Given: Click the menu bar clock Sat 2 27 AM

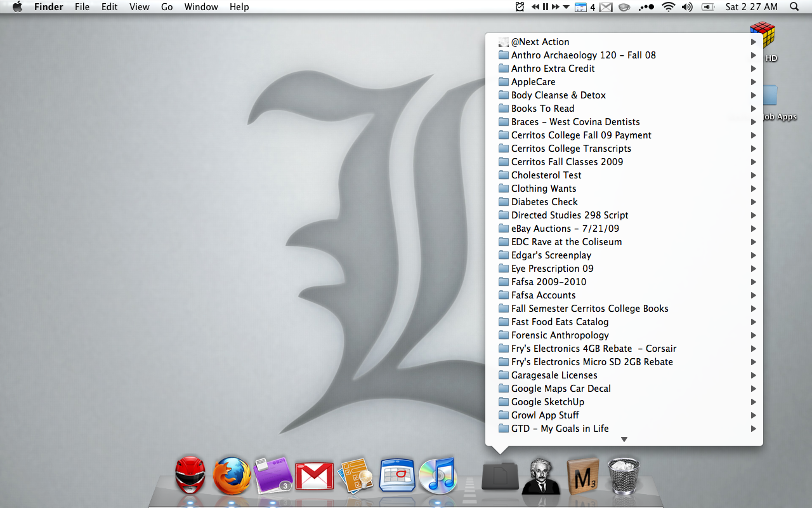Looking at the screenshot, I should pyautogui.click(x=752, y=7).
